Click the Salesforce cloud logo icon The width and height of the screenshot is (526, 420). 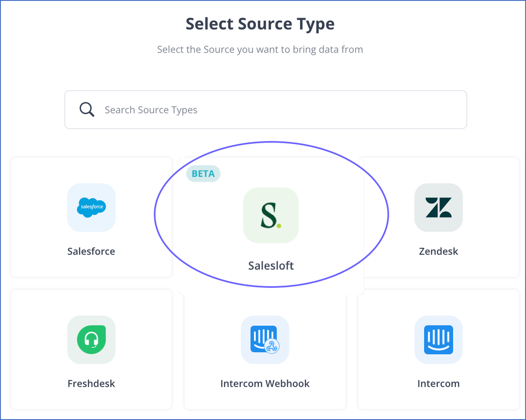tap(91, 207)
